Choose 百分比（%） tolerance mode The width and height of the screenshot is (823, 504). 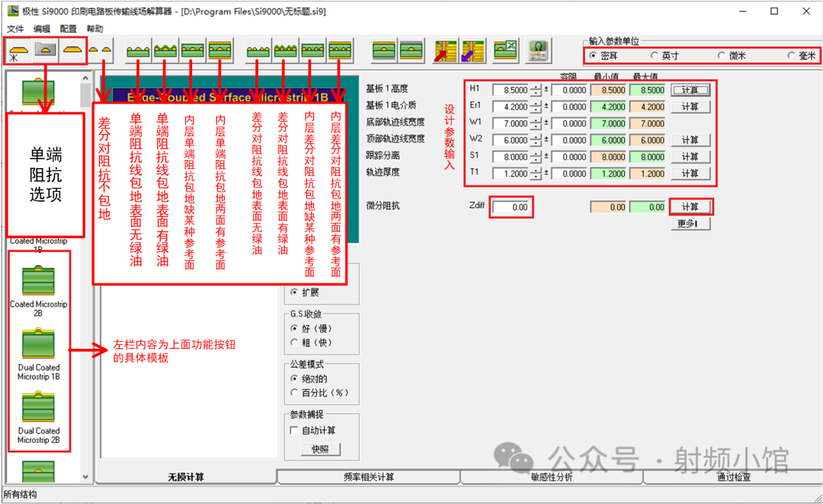coord(294,393)
